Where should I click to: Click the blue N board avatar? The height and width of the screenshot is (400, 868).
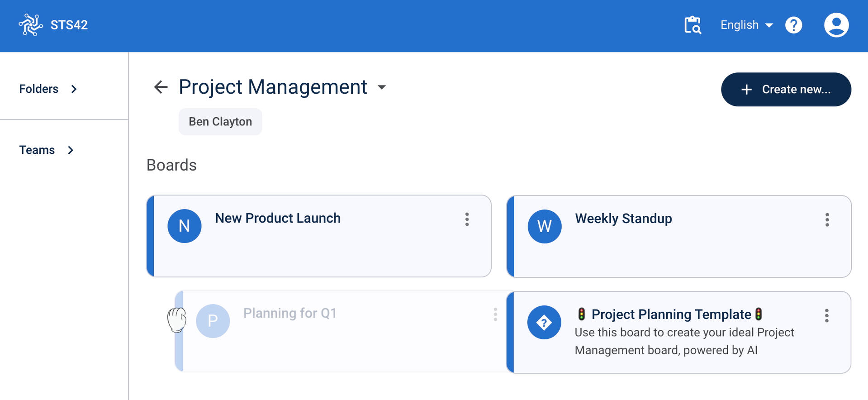tap(184, 226)
